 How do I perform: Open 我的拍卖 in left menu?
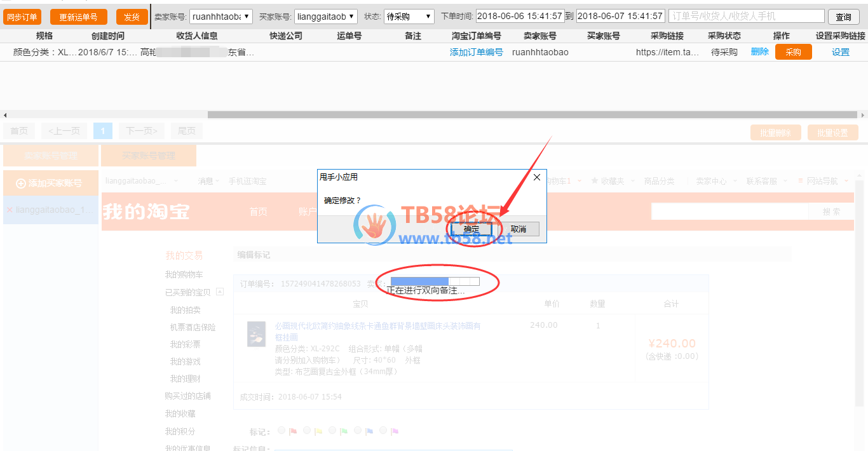point(186,310)
